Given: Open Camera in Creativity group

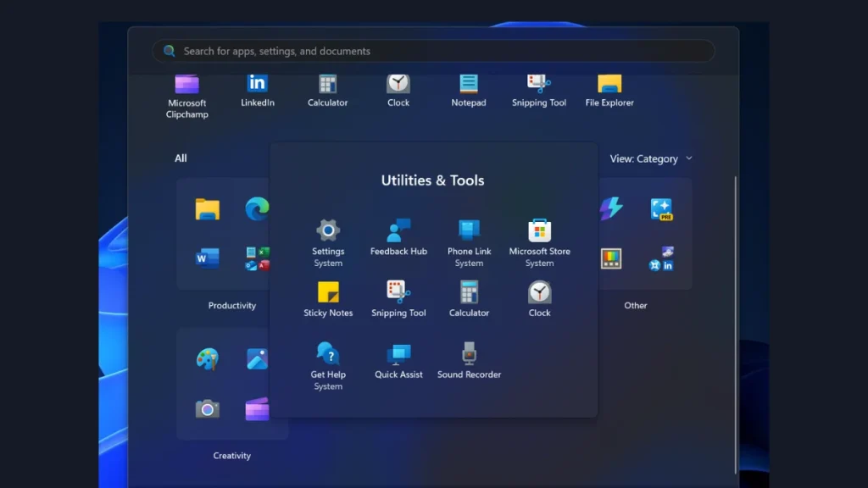Looking at the screenshot, I should (208, 409).
